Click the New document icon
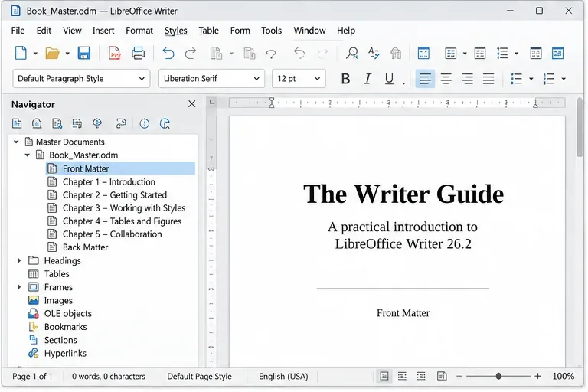This screenshot has width=588, height=392. (x=21, y=53)
